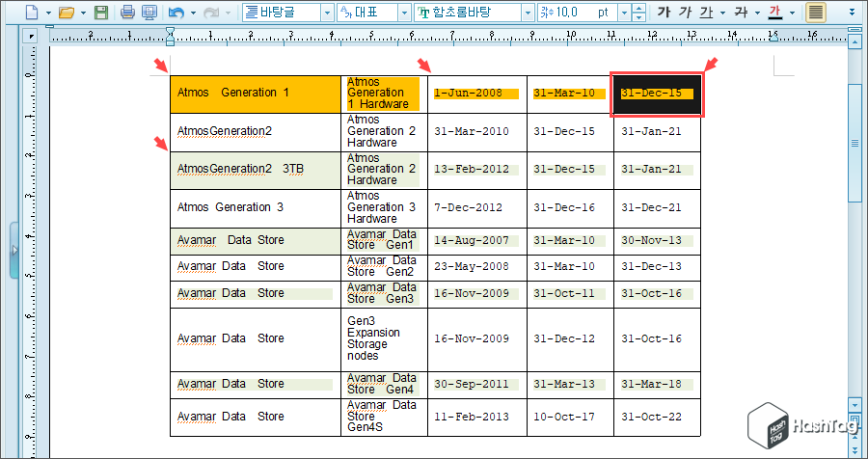Viewport: 868px width, 459px height.
Task: Increase font size with the up stepper
Action: [639, 9]
